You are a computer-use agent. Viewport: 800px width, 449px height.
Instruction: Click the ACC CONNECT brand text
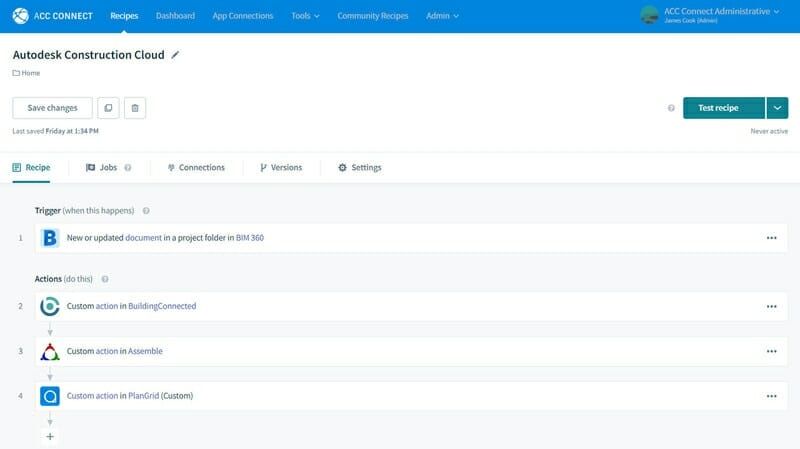coord(63,16)
